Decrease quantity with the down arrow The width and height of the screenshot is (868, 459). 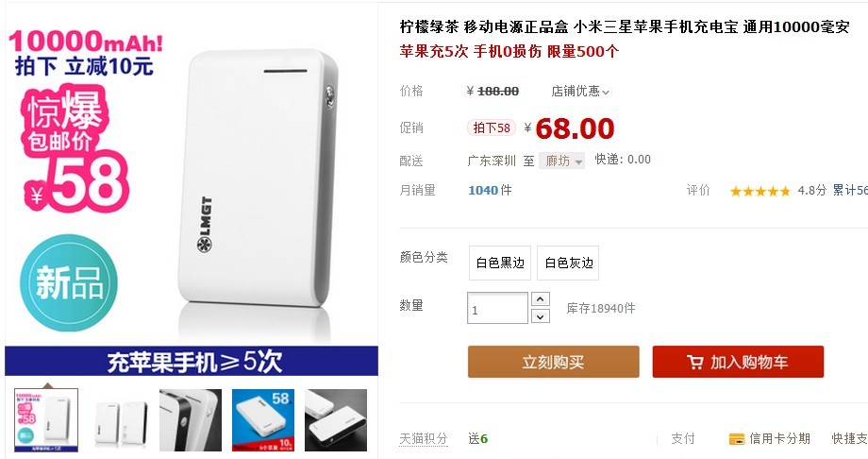(541, 316)
